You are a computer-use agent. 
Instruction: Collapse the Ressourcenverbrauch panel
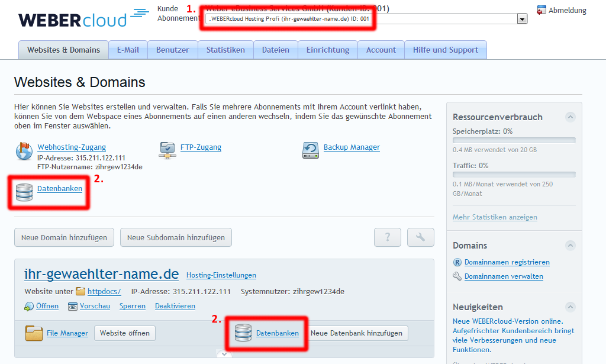pyautogui.click(x=570, y=117)
